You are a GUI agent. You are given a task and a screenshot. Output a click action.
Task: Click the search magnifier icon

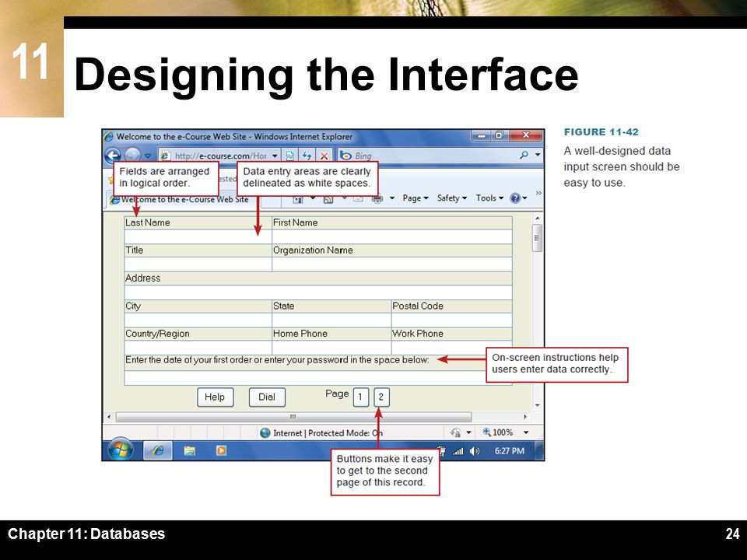coord(524,155)
